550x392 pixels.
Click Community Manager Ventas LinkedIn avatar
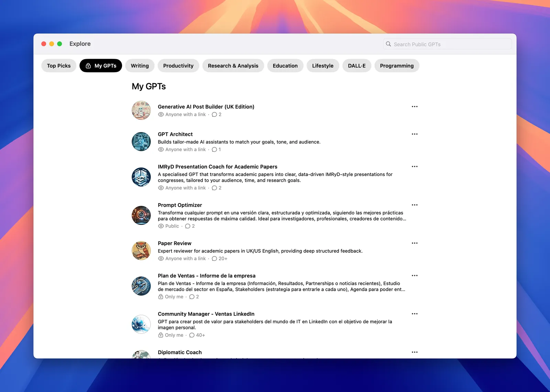click(x=141, y=324)
